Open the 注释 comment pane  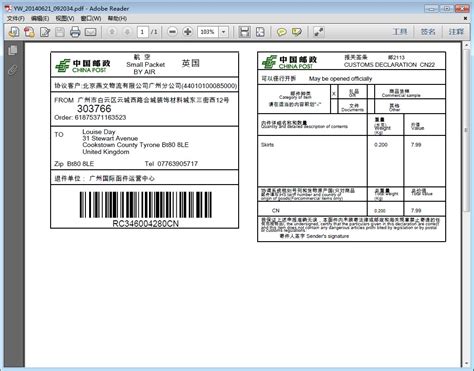(456, 32)
